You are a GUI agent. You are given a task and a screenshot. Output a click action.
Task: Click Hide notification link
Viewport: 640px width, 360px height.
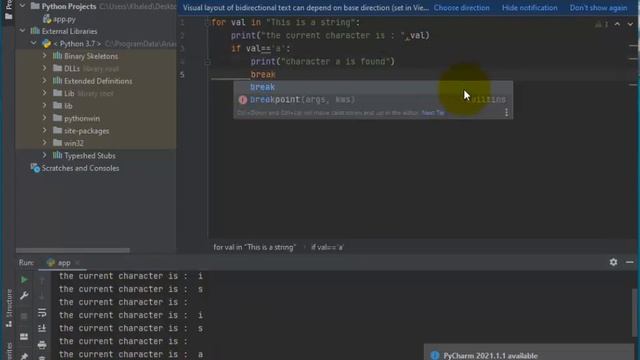[x=529, y=8]
